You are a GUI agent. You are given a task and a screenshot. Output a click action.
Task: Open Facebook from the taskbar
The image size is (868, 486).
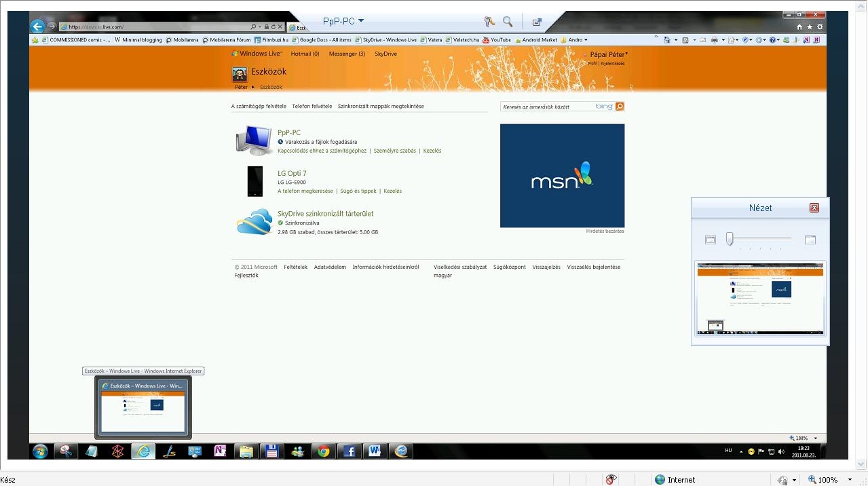(x=350, y=451)
